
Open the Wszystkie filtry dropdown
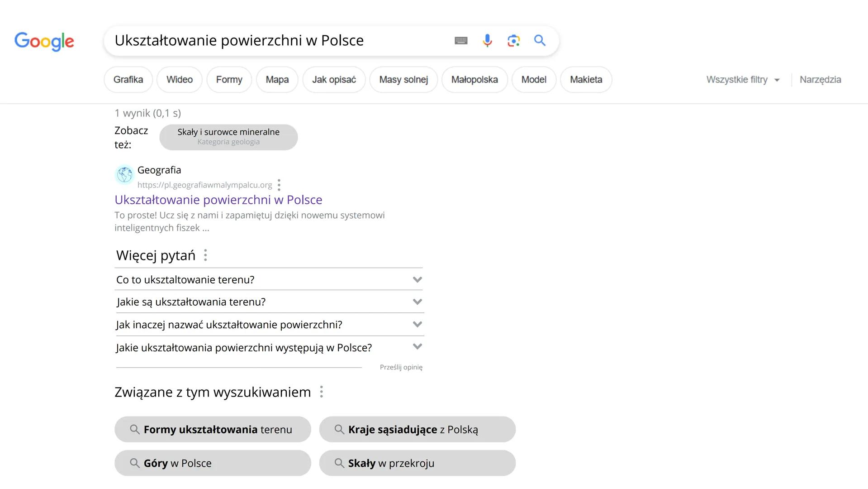click(742, 79)
